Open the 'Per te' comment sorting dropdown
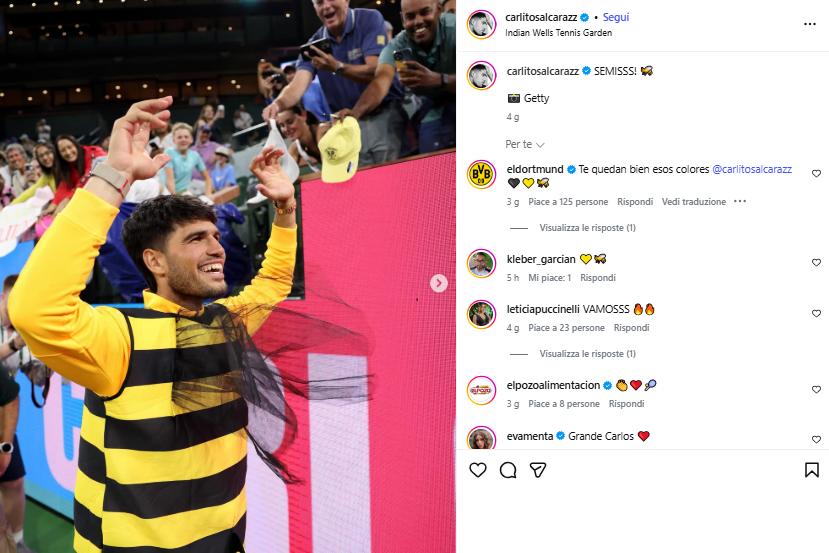 (524, 144)
